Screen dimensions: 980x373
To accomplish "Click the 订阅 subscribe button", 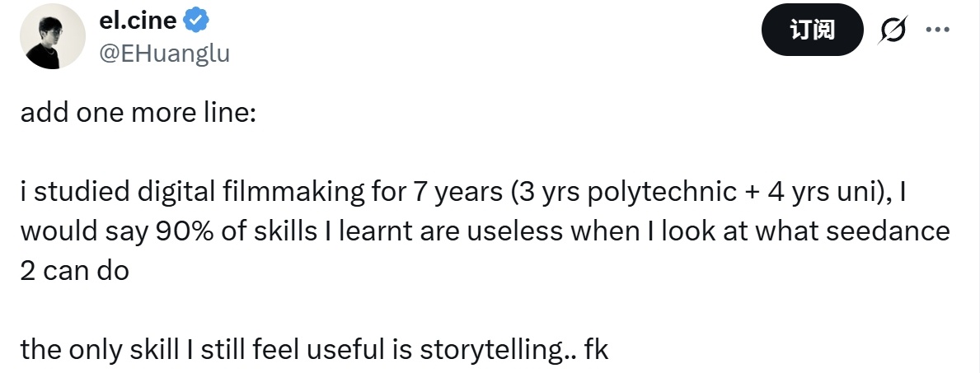I will click(x=812, y=31).
